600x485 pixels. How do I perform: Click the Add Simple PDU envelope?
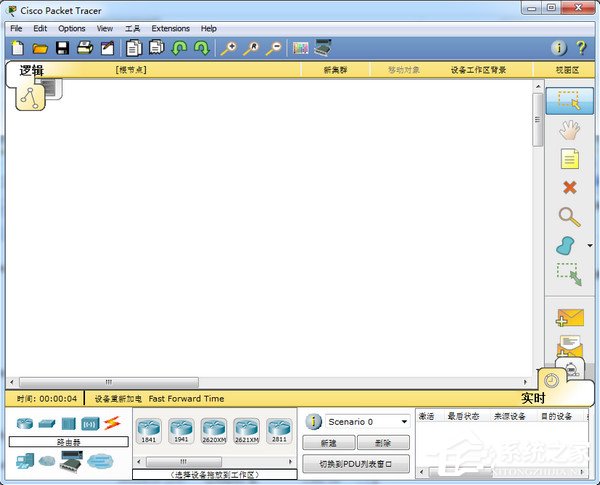(x=569, y=318)
